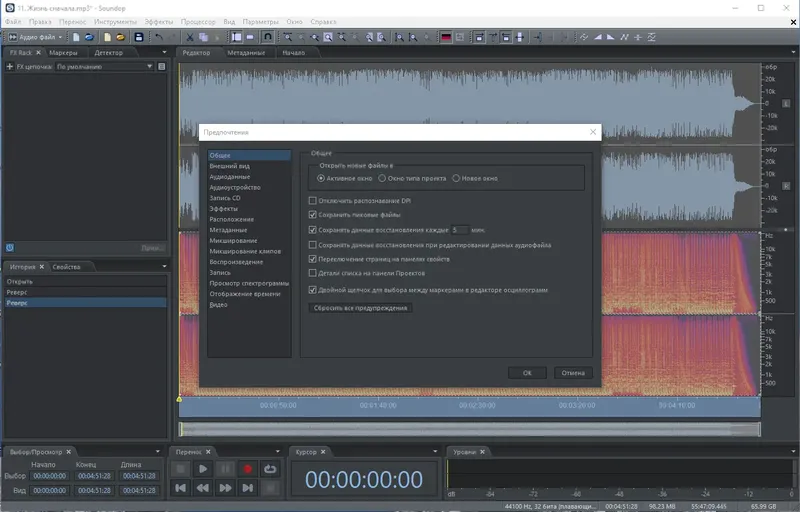
Task: Click the "Отмена" button in dialog
Action: point(572,373)
